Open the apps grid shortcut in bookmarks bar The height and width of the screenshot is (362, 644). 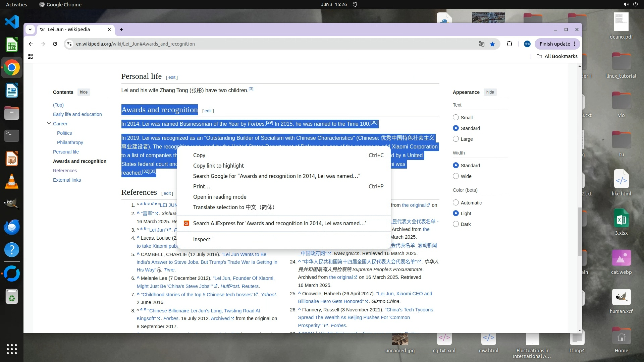[30, 56]
